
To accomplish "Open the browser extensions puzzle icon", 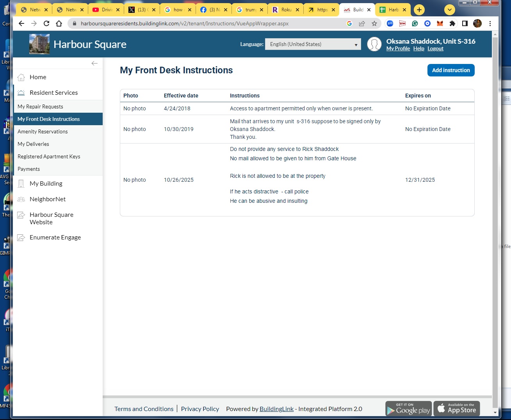I will (452, 23).
